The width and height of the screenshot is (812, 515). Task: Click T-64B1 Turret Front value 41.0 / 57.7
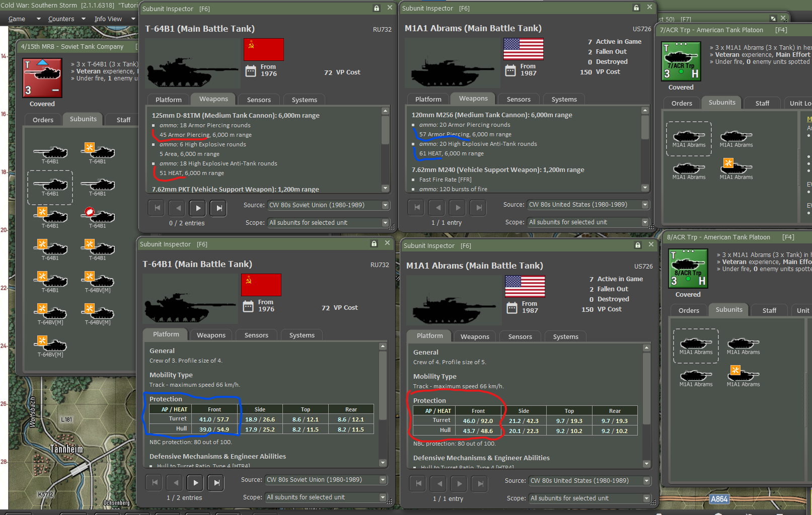214,419
